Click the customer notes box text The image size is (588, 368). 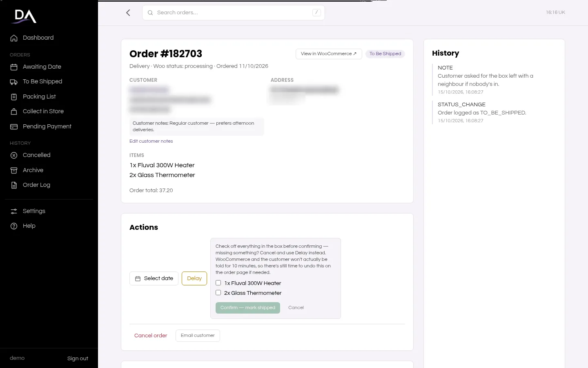click(196, 127)
